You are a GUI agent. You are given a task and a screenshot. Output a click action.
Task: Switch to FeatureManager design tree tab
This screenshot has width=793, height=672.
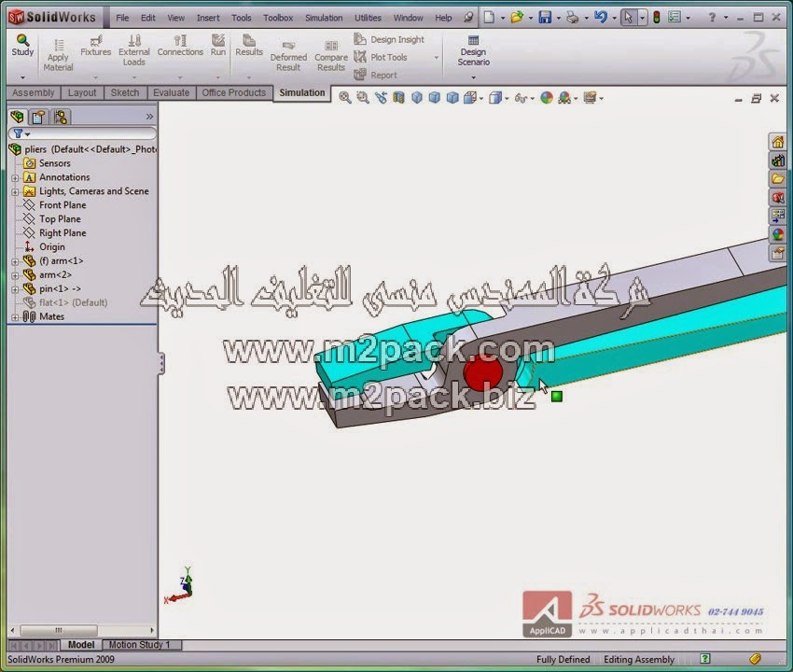pos(17,117)
